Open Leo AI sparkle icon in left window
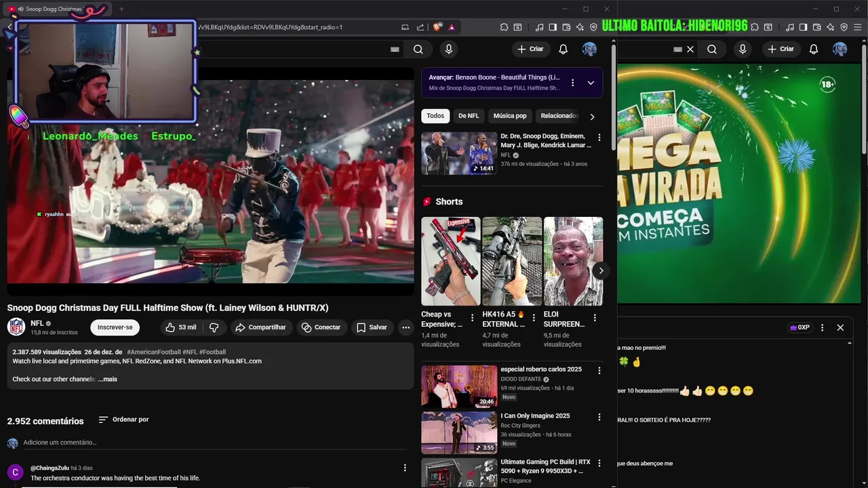 (580, 27)
